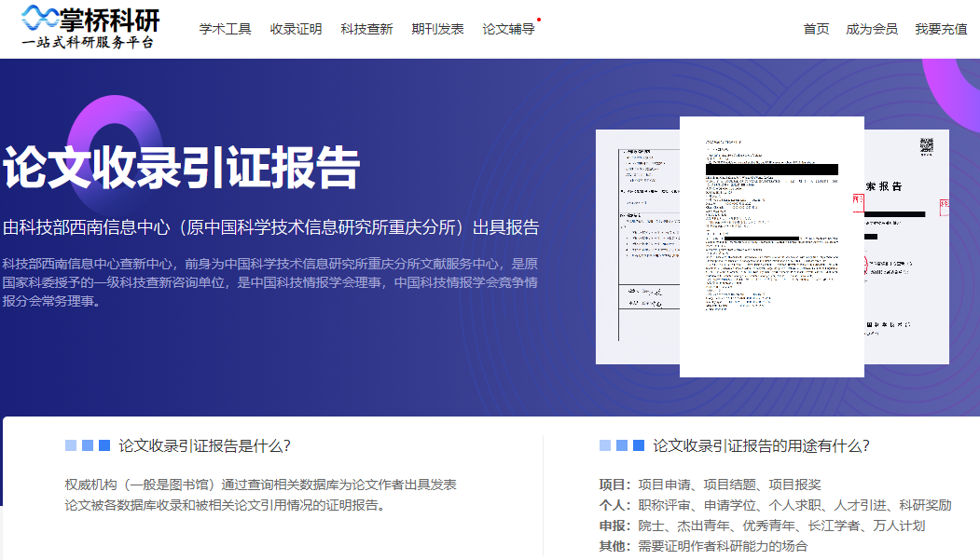Click the subtitle 由科技部西南信息中心 出具报告
980x560 pixels.
[x=270, y=227]
